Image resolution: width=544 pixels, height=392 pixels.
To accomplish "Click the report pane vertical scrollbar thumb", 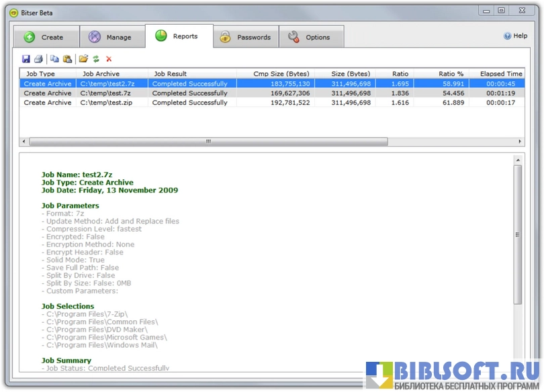I will [518, 235].
